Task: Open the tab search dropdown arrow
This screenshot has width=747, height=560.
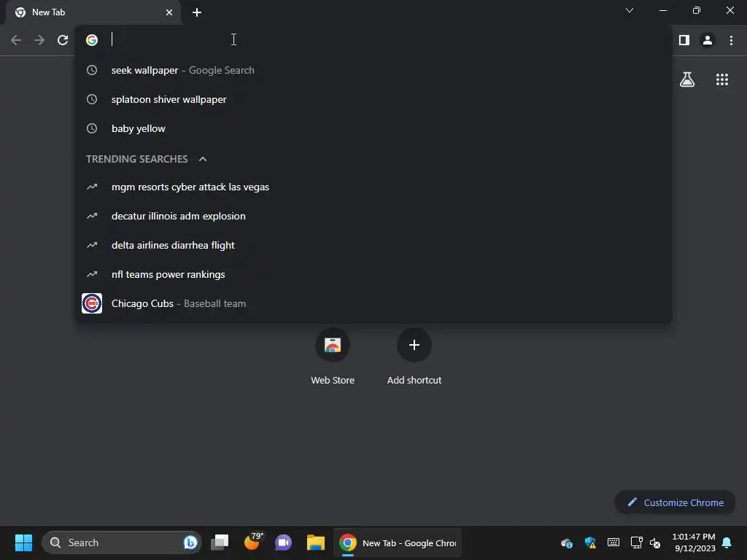Action: [x=630, y=10]
